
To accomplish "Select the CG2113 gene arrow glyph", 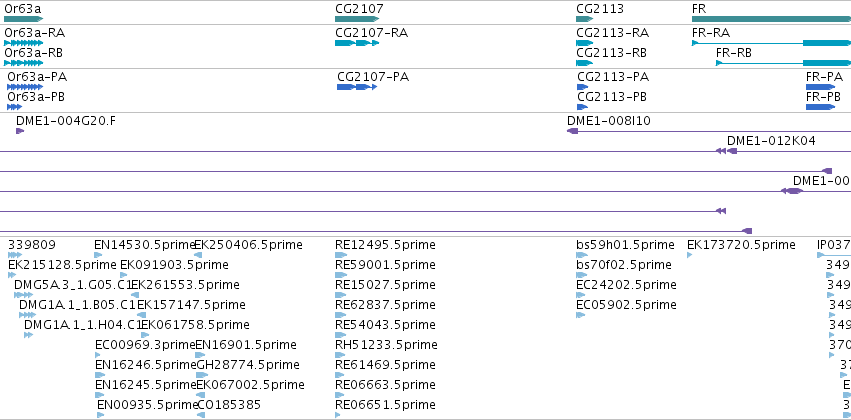I will (585, 19).
